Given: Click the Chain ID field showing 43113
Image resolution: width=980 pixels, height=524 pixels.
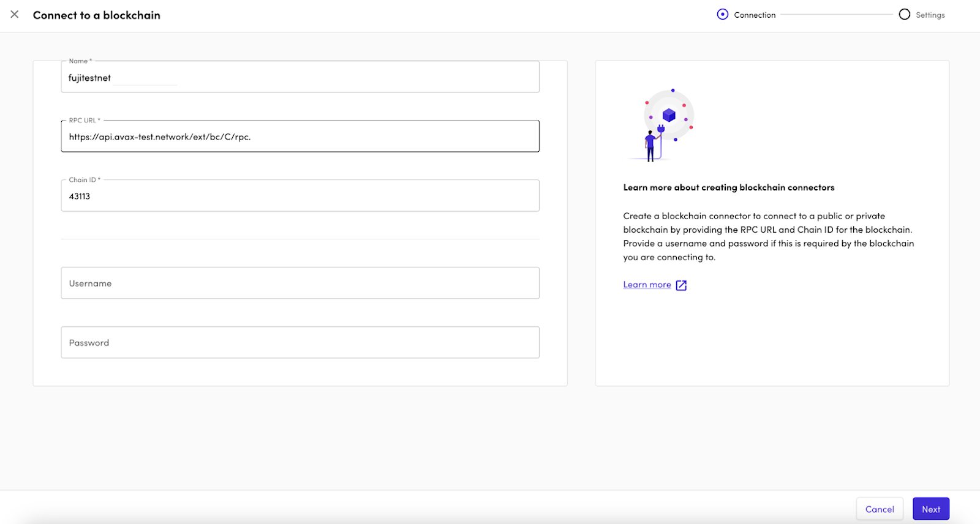Looking at the screenshot, I should tap(300, 196).
